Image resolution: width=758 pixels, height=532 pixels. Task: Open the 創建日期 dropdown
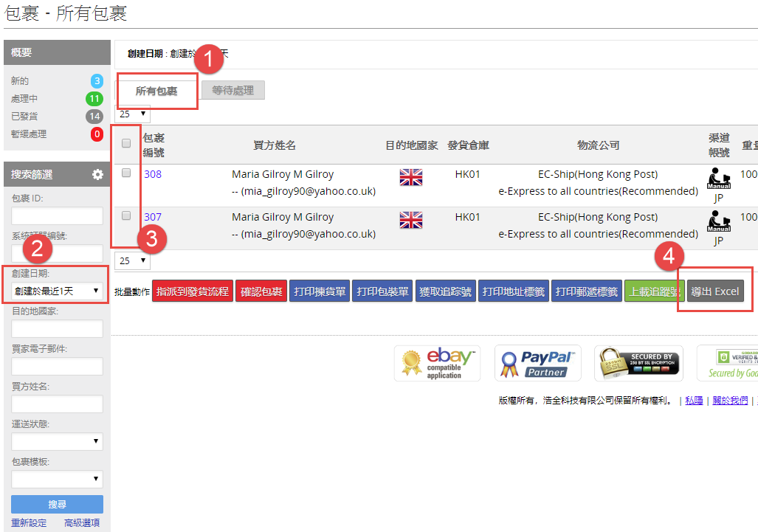point(57,291)
